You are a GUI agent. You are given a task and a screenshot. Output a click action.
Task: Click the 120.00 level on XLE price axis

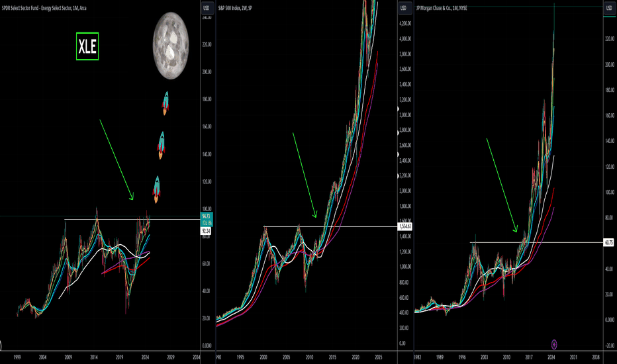pos(207,181)
